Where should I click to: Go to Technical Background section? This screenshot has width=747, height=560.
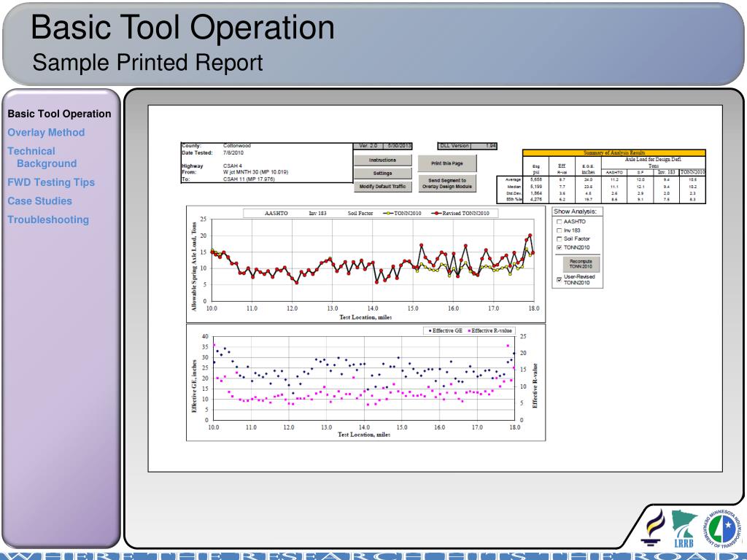pos(42,157)
